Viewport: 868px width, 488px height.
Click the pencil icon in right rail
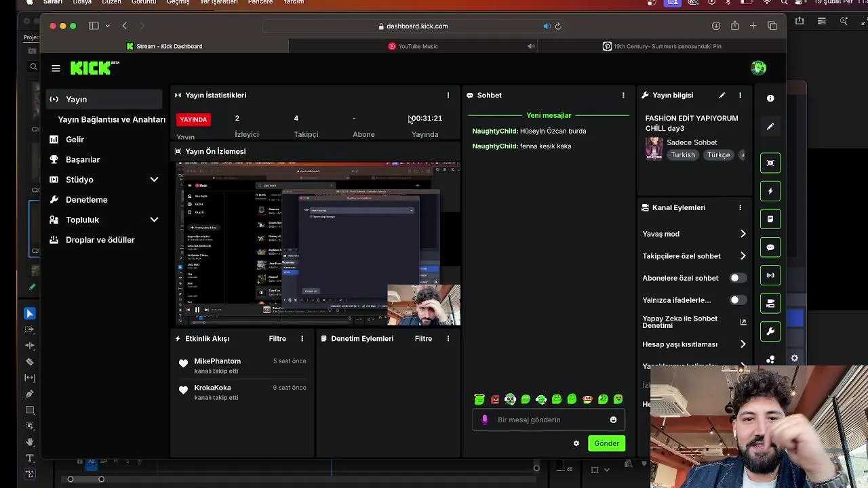770,127
